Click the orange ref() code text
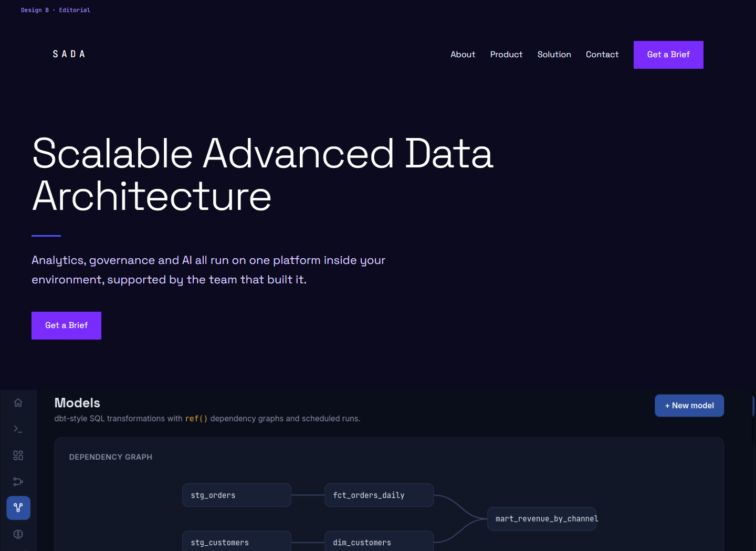 (196, 419)
